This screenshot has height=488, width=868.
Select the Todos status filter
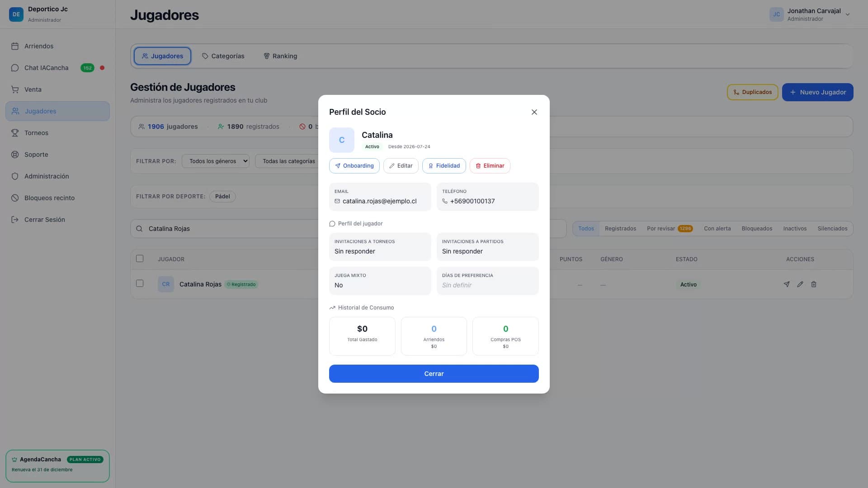coord(586,229)
